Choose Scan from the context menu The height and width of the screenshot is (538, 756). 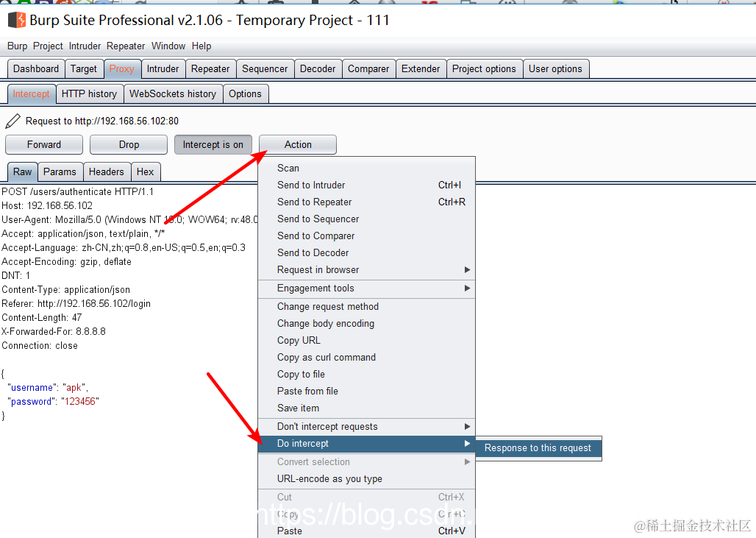(x=366, y=169)
